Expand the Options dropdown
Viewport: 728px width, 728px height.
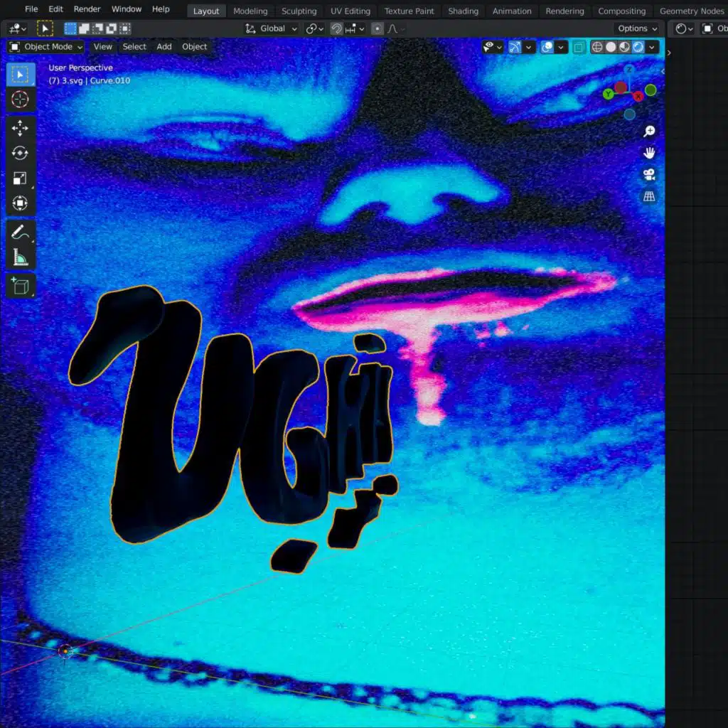pos(637,28)
